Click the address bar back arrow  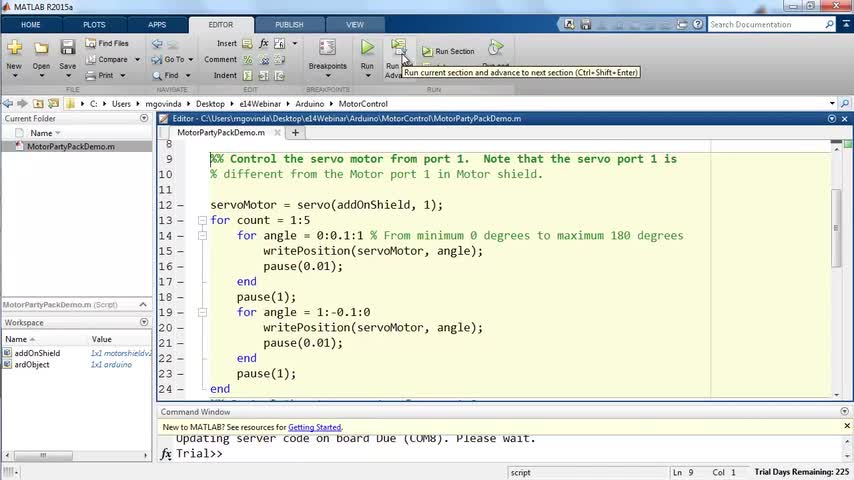pyautogui.click(x=8, y=104)
